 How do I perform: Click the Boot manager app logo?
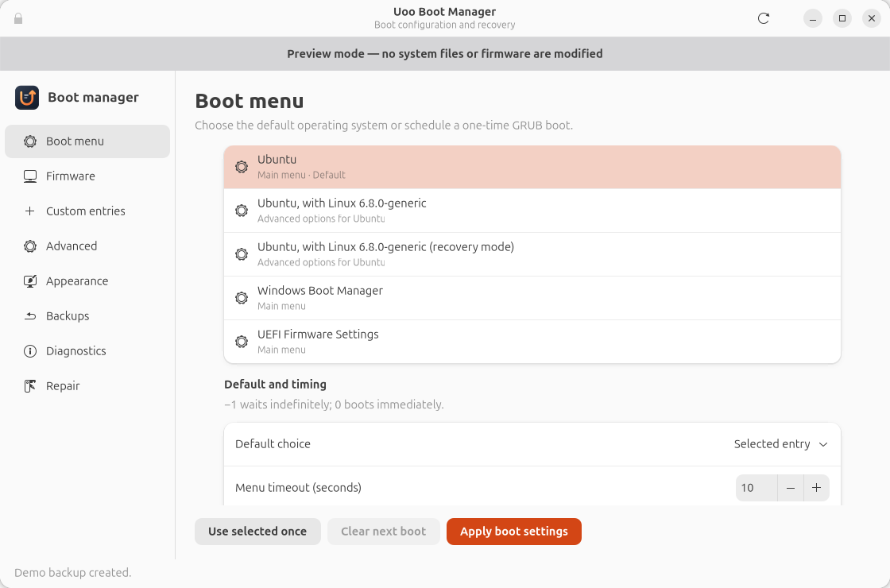(27, 98)
